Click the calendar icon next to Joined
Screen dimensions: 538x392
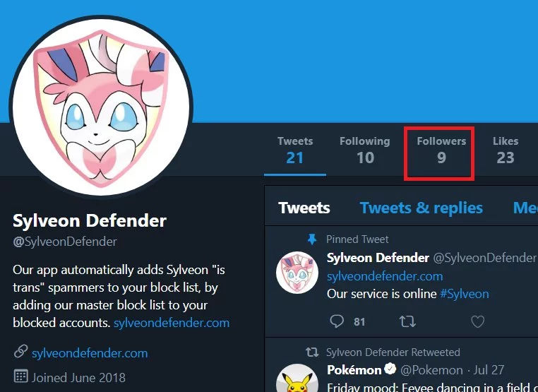pyautogui.click(x=20, y=376)
